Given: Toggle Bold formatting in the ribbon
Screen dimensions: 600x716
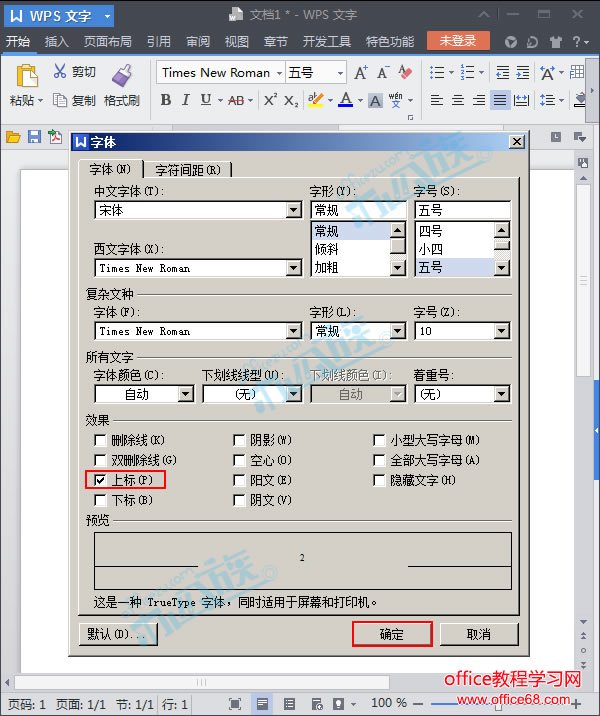Looking at the screenshot, I should pyautogui.click(x=165, y=100).
